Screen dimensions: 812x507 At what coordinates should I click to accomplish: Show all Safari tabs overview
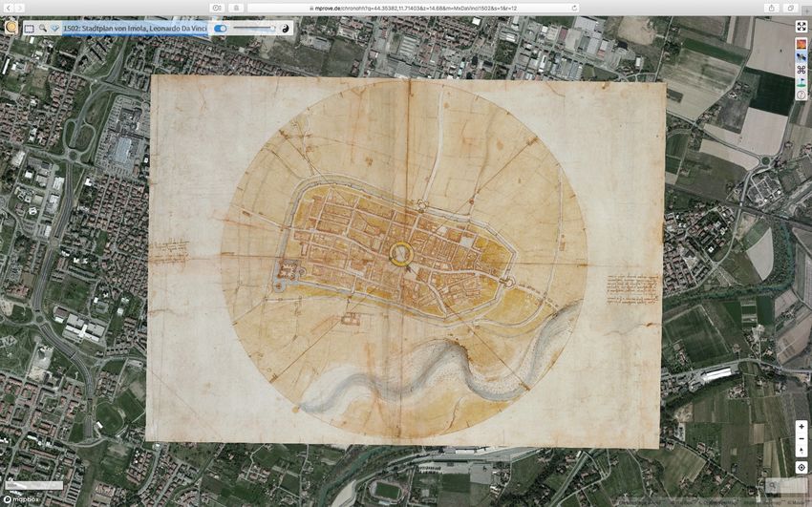click(x=791, y=8)
